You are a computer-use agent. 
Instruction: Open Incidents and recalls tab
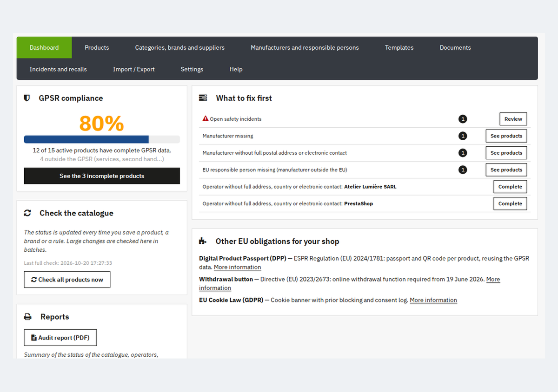tap(58, 69)
